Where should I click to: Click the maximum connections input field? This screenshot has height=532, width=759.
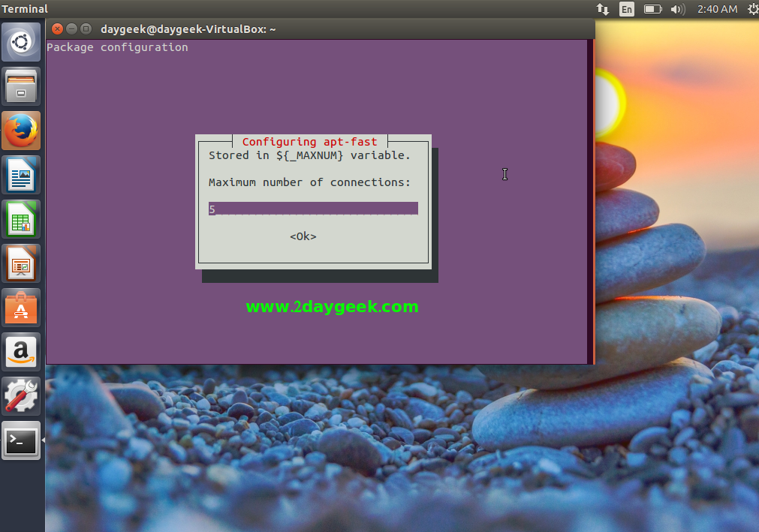coord(313,209)
